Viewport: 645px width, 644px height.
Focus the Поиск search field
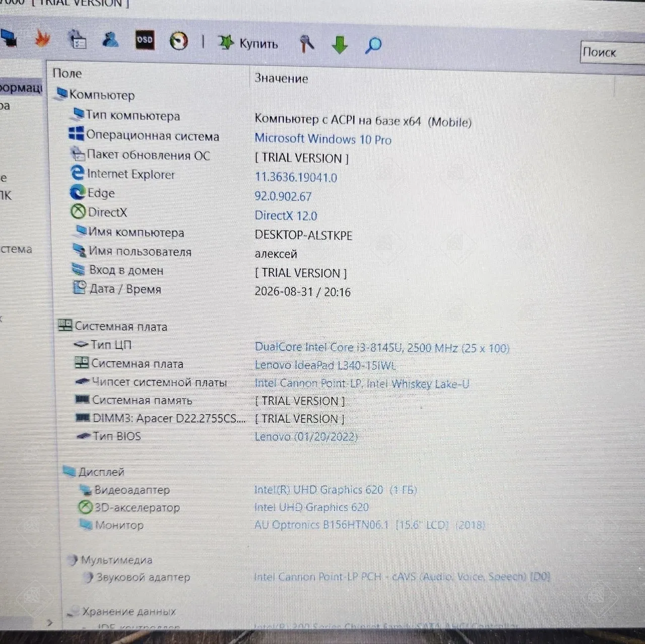point(612,52)
